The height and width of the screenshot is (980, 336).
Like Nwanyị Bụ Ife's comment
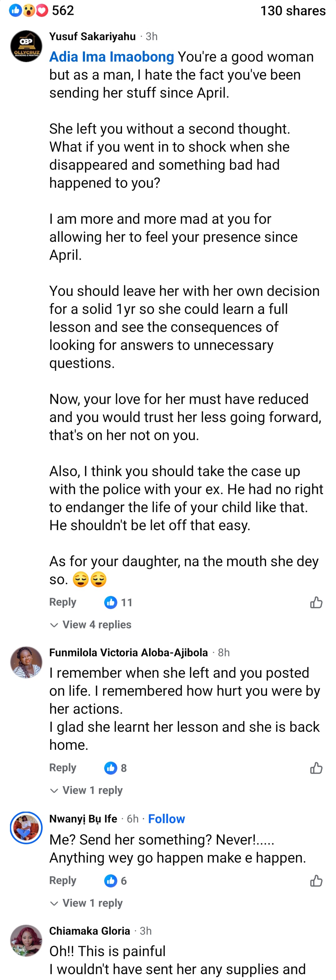pyautogui.click(x=316, y=880)
